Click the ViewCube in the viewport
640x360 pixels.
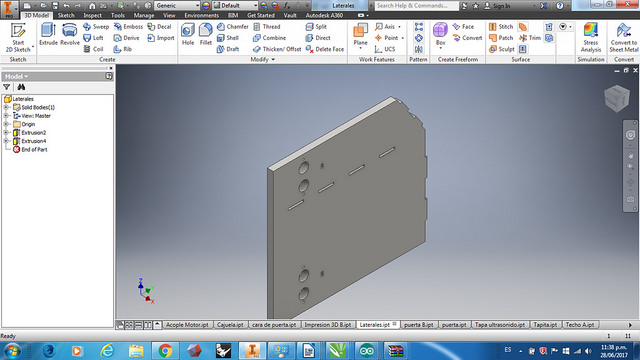click(x=617, y=98)
